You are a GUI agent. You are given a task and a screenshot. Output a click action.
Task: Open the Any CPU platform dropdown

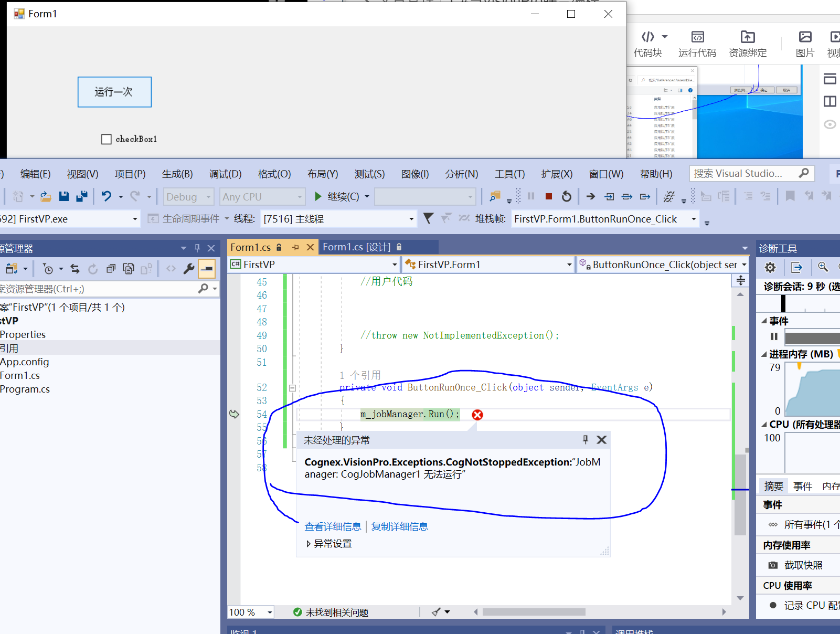point(262,197)
